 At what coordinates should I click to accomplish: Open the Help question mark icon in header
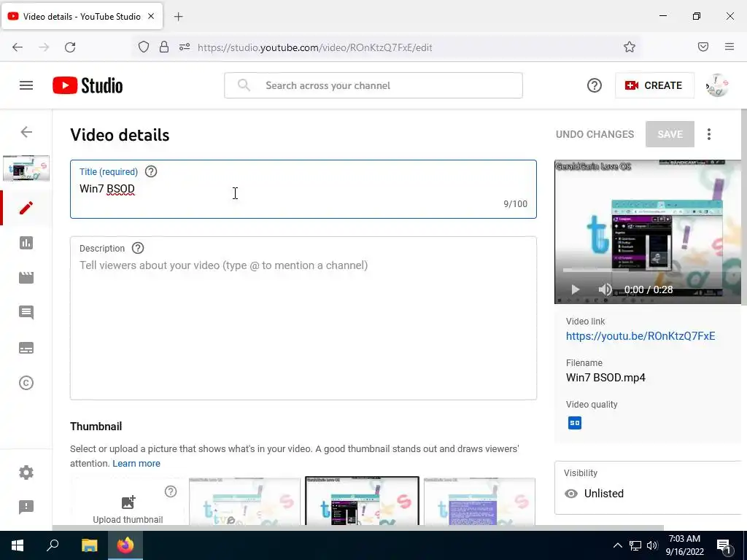point(594,86)
